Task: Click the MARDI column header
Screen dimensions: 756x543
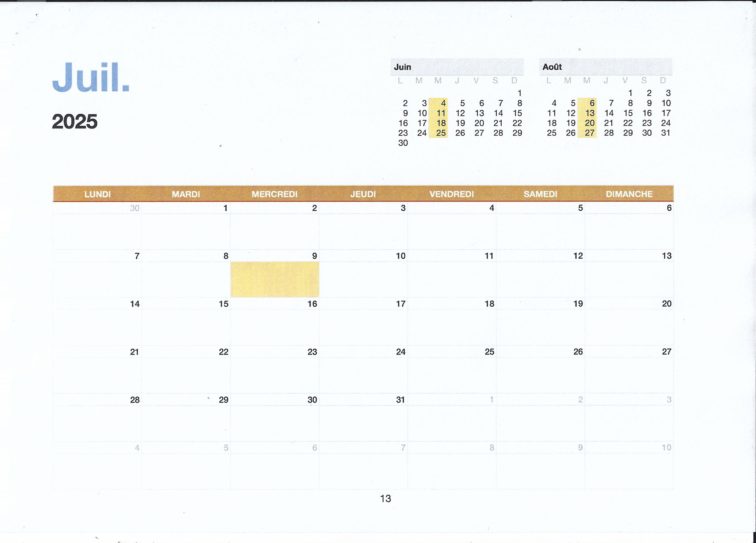Action: tap(186, 194)
